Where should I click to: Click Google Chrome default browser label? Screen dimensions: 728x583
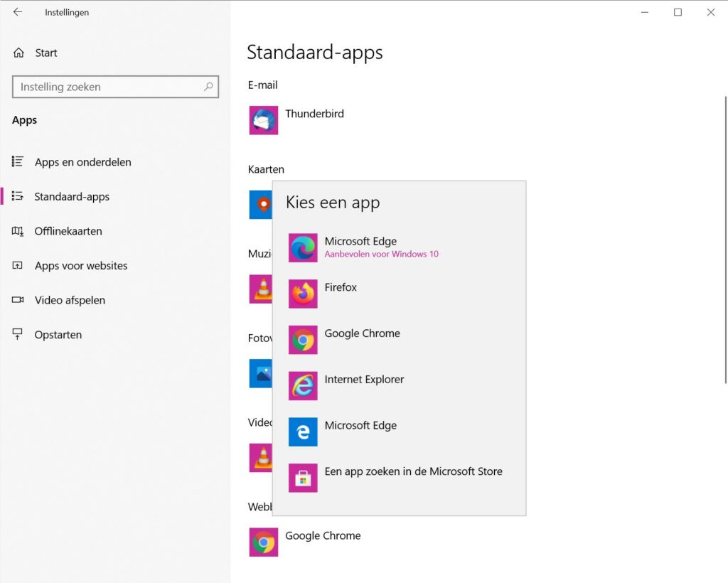pyautogui.click(x=323, y=535)
